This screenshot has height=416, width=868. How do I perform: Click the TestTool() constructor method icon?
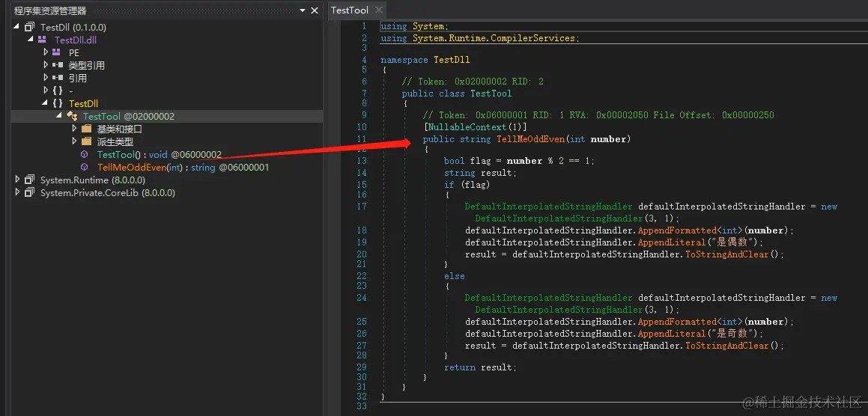(x=84, y=154)
